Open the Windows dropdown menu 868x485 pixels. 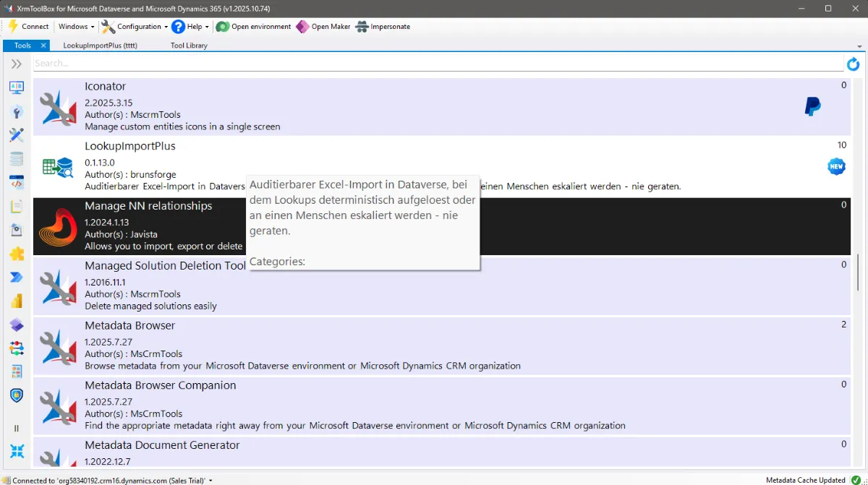point(77,27)
